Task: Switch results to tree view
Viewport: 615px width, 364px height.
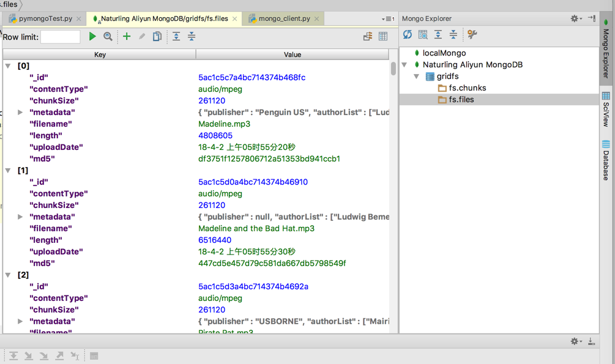Action: point(368,37)
